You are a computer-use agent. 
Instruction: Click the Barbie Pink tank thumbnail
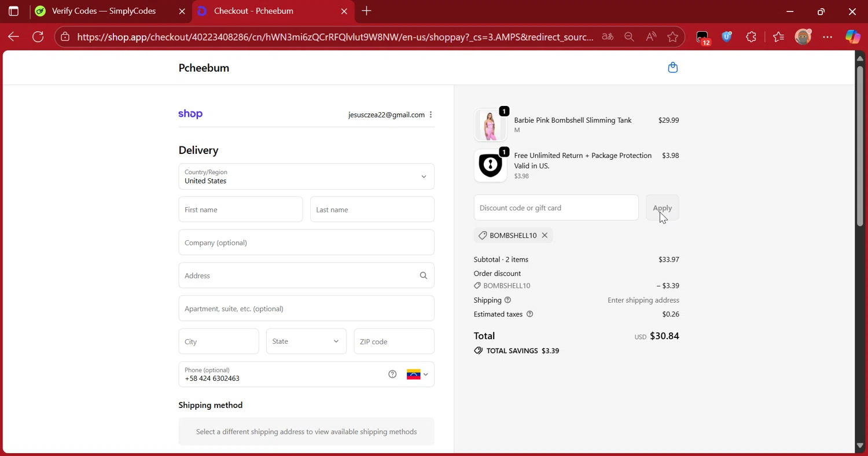click(x=490, y=125)
